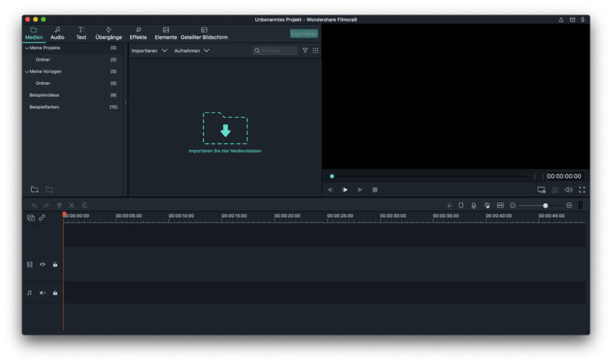The image size is (612, 364).
Task: Click the delete folder icon
Action: [x=50, y=189]
